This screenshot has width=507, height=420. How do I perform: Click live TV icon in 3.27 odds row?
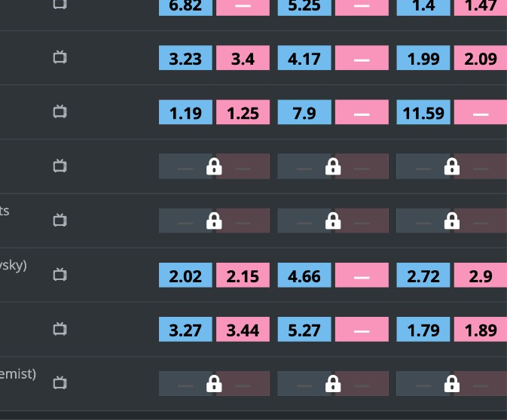tap(60, 329)
